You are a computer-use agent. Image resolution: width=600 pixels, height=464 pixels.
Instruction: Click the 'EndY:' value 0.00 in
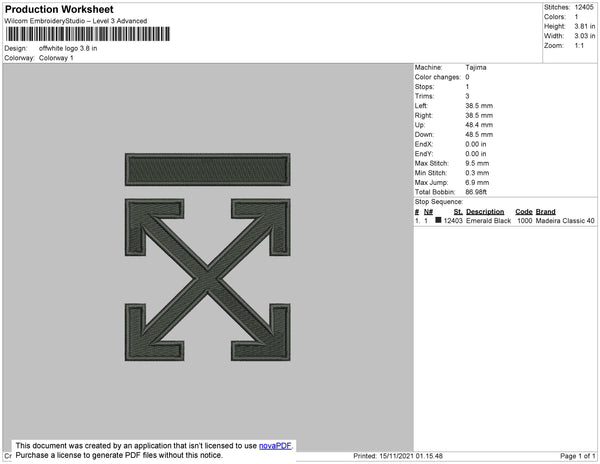[x=476, y=154]
